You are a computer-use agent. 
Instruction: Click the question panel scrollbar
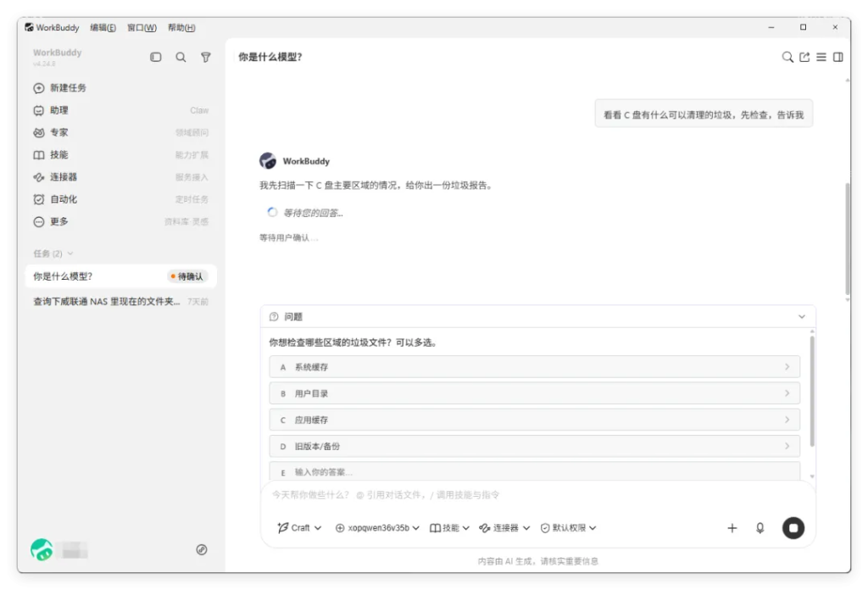[812, 391]
